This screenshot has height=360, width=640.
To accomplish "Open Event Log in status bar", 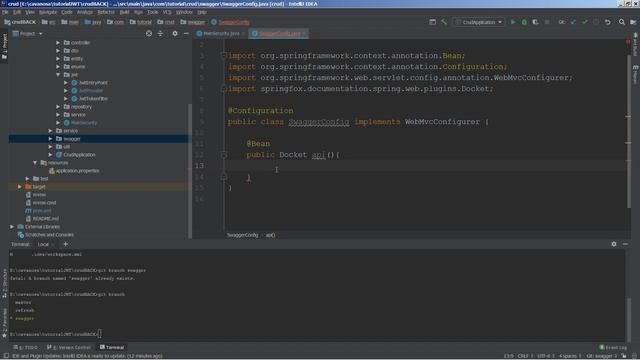I will coord(613,347).
